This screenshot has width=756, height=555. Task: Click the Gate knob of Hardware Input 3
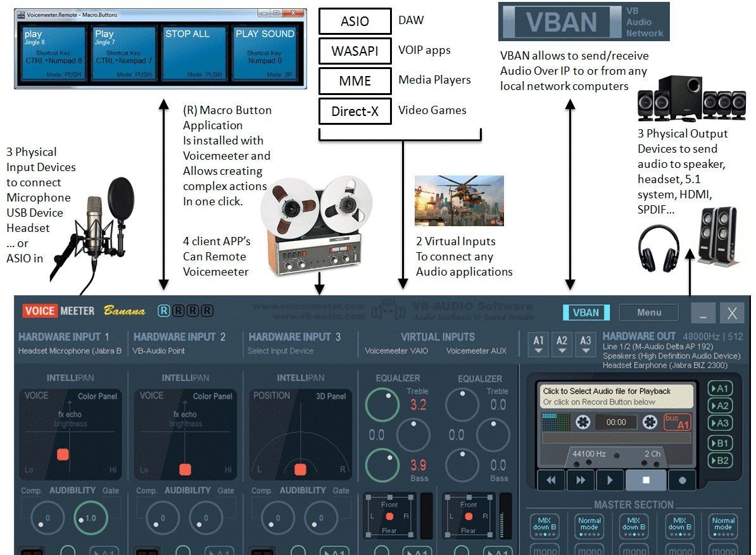pyautogui.click(x=321, y=518)
